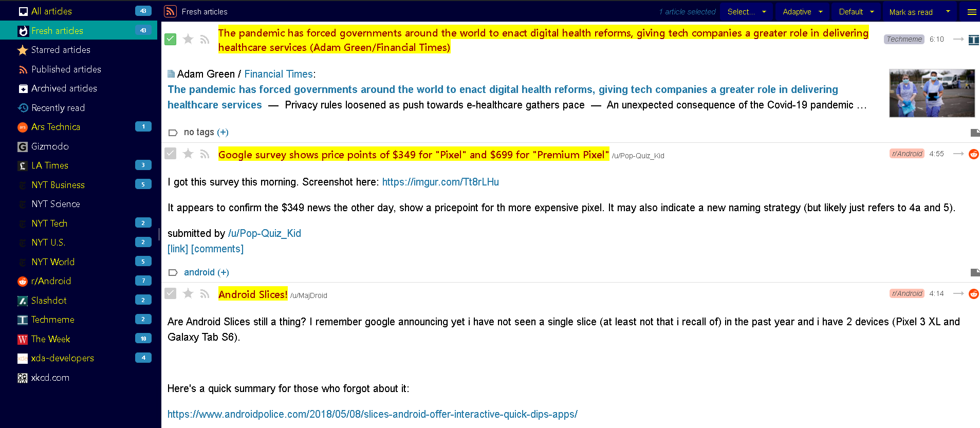Image resolution: width=980 pixels, height=428 pixels.
Task: Open original link arrow for Android Slices article
Action: click(x=958, y=293)
